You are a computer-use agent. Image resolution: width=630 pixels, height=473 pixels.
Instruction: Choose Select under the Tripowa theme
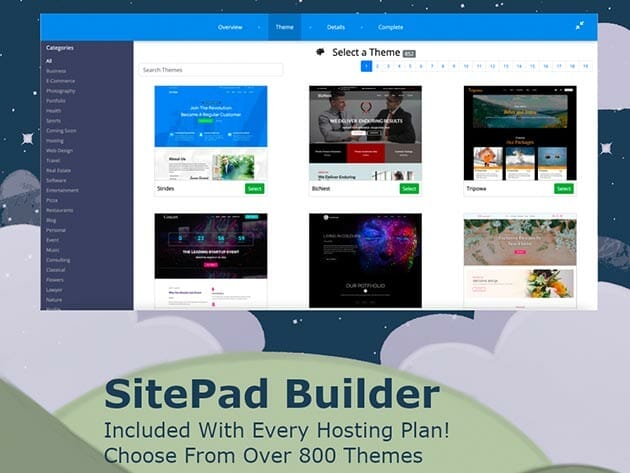(x=564, y=188)
